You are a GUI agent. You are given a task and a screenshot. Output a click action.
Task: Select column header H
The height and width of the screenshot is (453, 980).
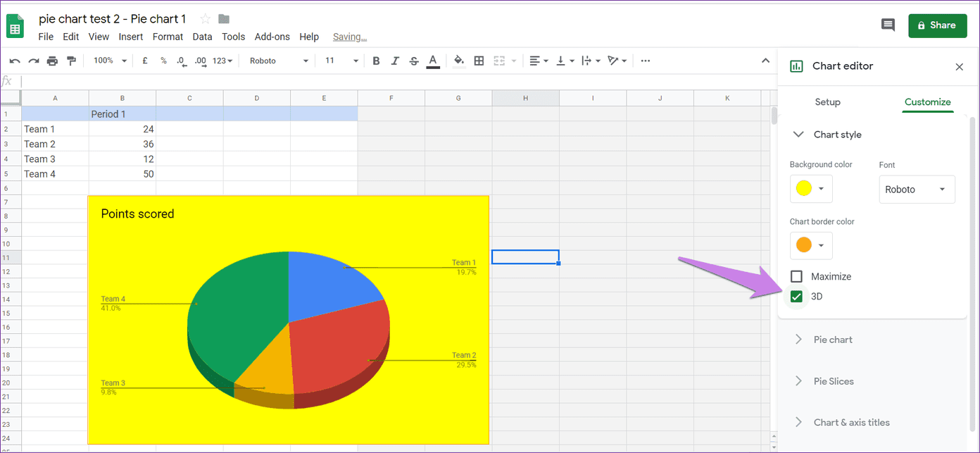coord(525,98)
